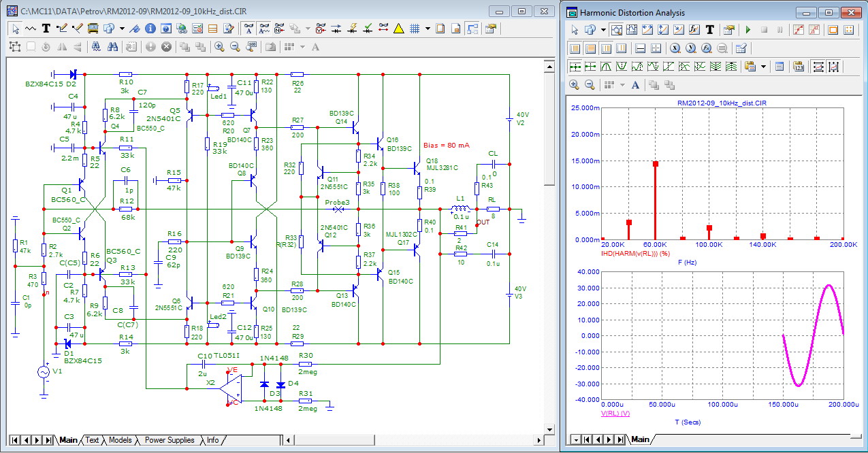Viewport: 868px width, 453px height.
Task: Zoom in on the schematic
Action: point(219,47)
